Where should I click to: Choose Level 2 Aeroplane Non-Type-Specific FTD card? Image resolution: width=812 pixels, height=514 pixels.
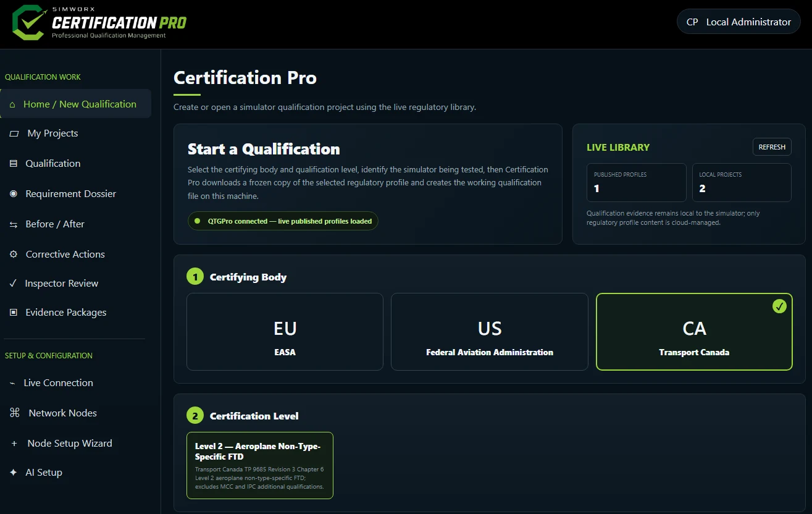point(260,465)
